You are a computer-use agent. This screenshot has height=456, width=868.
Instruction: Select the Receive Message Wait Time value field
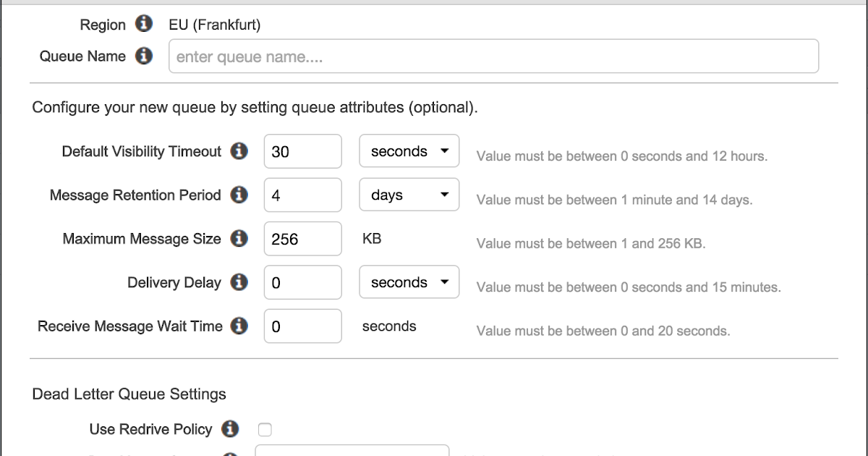pos(302,326)
